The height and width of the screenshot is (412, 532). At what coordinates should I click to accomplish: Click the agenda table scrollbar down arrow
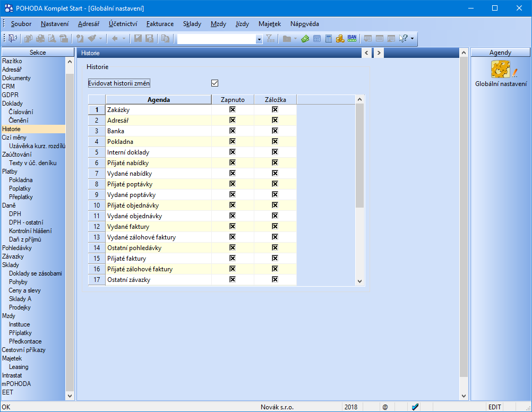click(x=359, y=281)
